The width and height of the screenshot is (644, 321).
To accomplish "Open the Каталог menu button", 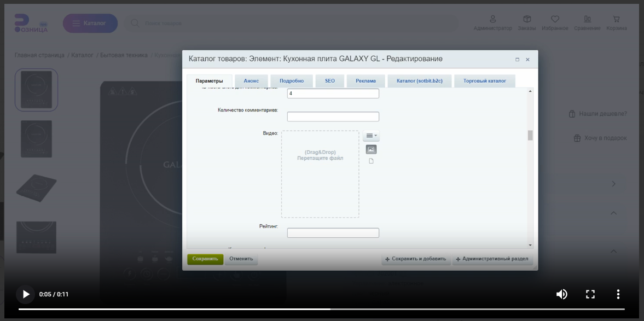I will pyautogui.click(x=90, y=24).
